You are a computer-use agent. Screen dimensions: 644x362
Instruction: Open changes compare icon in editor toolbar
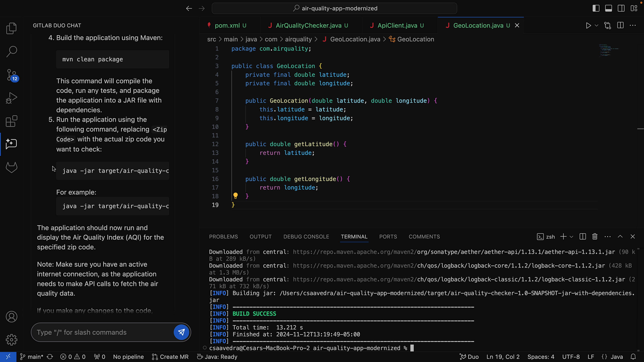(607, 25)
